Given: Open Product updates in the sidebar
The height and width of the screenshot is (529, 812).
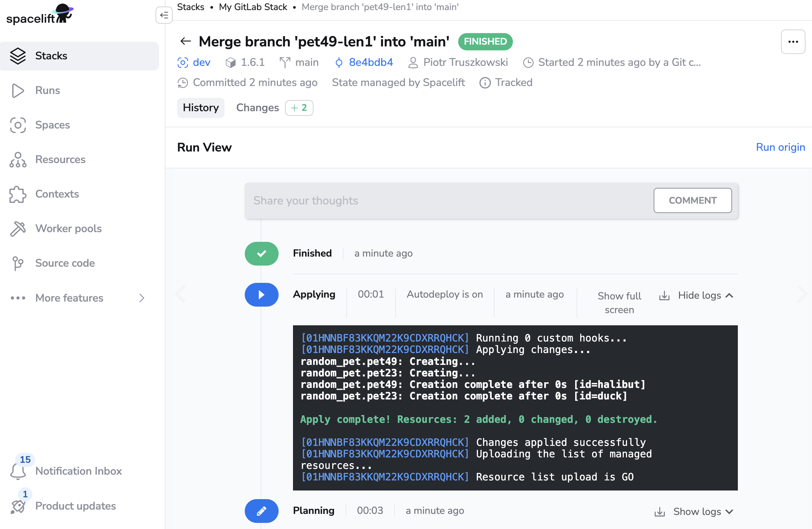Looking at the screenshot, I should point(75,506).
